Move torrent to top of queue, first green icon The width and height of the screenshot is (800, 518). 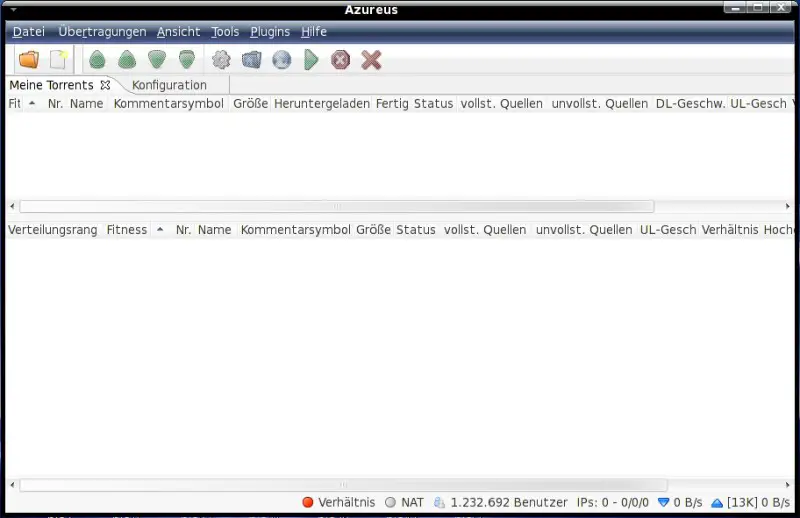tap(97, 60)
